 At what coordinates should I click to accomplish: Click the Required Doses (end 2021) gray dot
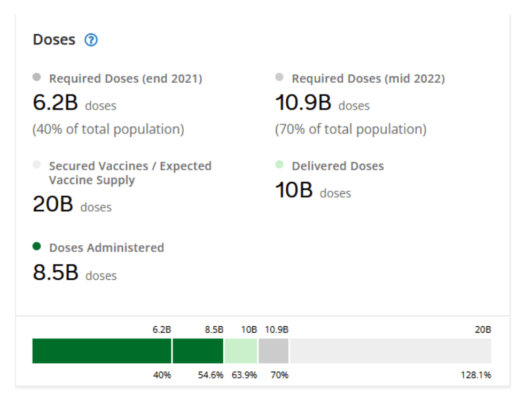[x=36, y=77]
